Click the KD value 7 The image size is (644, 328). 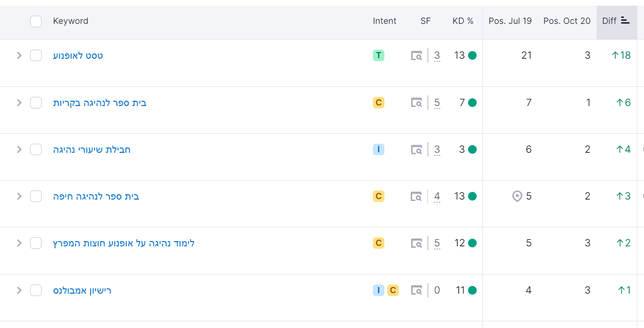pos(462,103)
